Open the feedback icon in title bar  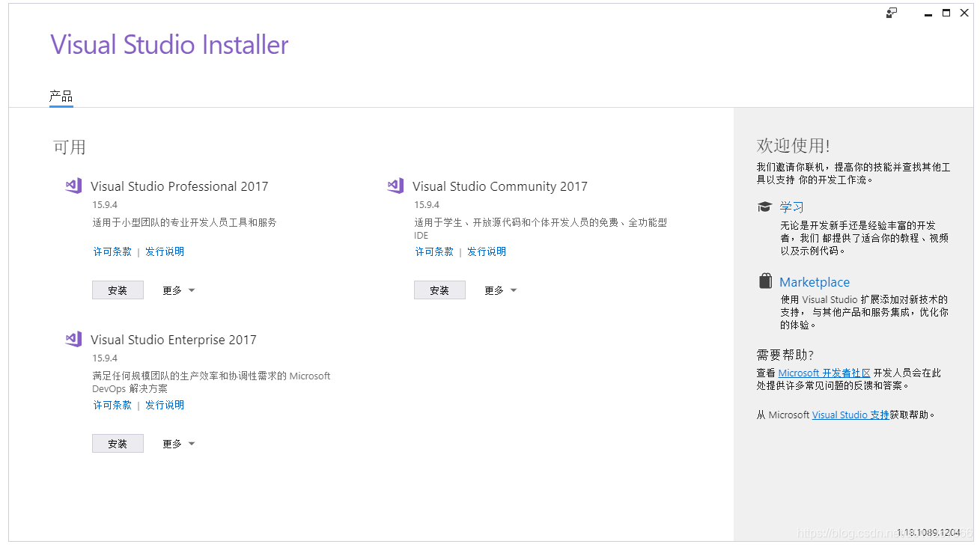coord(892,13)
